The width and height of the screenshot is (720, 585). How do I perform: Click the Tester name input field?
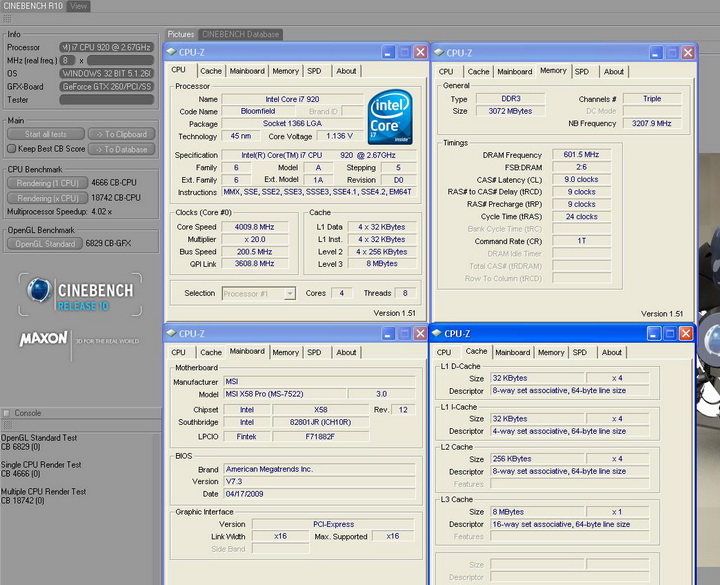[107, 99]
